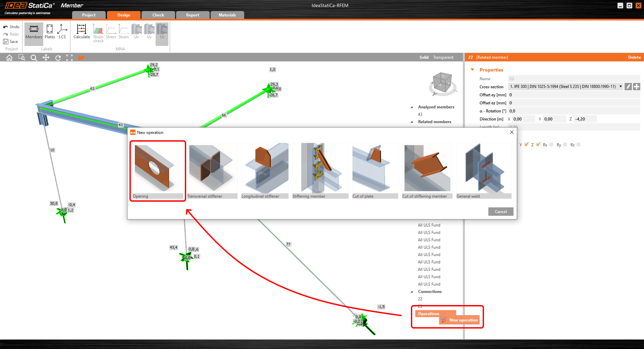
Task: Click the Direction Z input field
Action: point(586,119)
